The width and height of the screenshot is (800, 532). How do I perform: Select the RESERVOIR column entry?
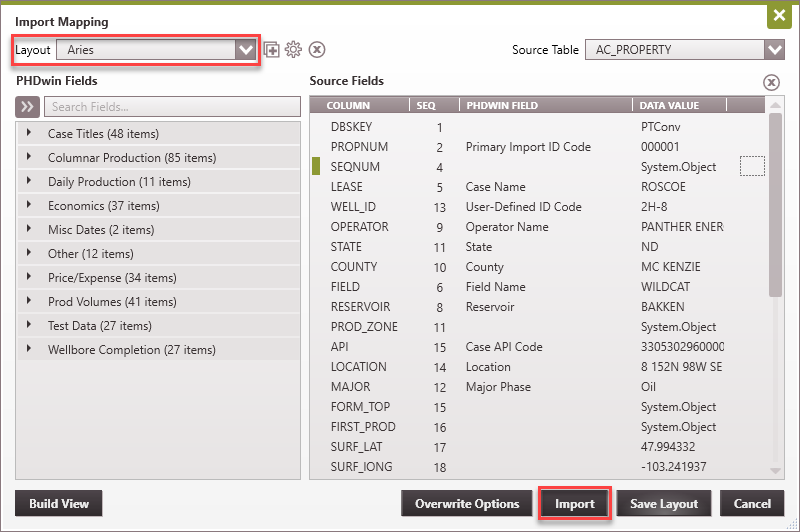360,307
